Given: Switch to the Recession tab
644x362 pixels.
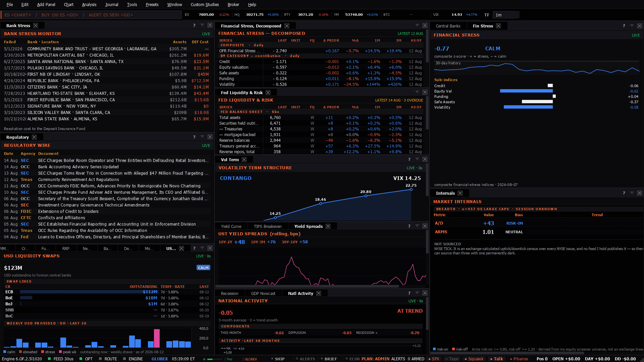Looking at the screenshot, I should 229,293.
